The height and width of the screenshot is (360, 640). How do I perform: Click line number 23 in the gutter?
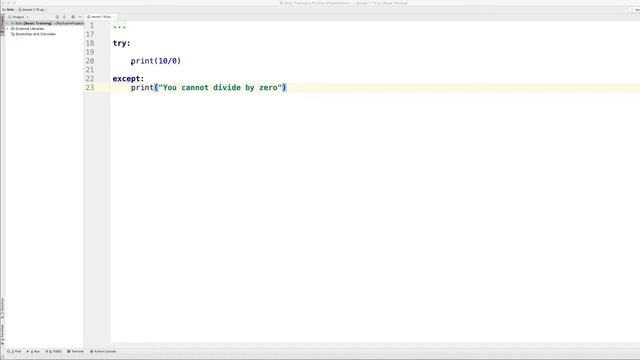tap(90, 88)
